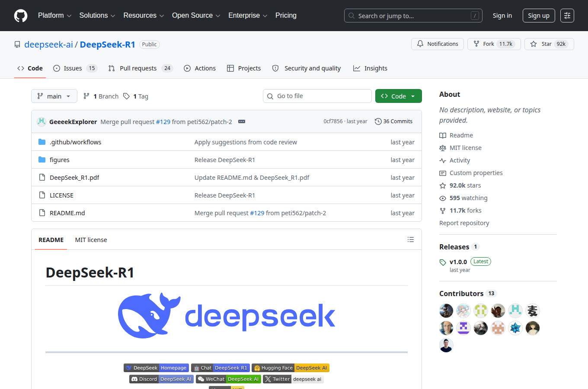Screen dimensions: 588x389
Task: Open the Security and quality tab
Action: pos(306,68)
